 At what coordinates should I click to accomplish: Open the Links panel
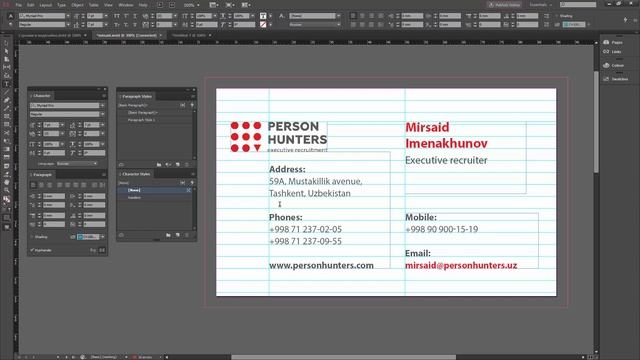pos(612,52)
